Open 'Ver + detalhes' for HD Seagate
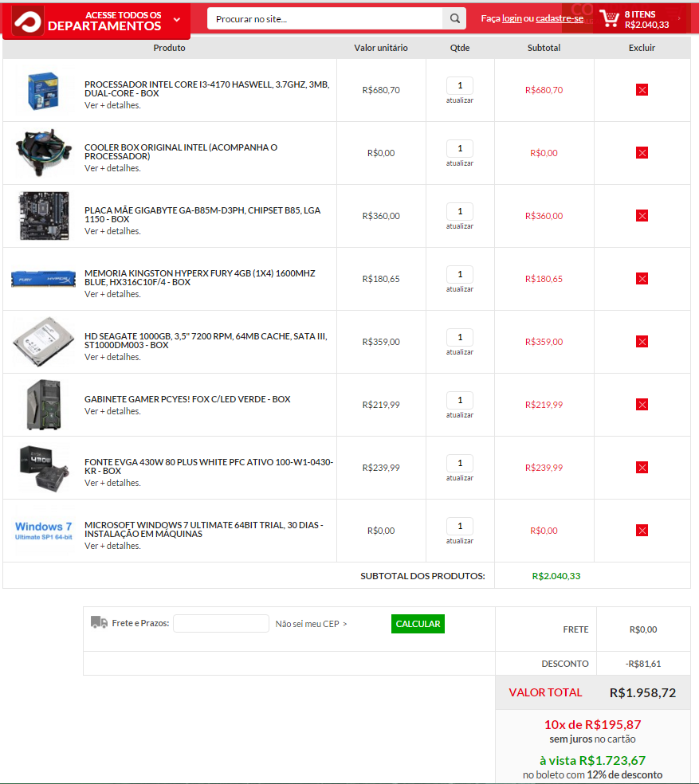The width and height of the screenshot is (699, 784). pos(112,358)
